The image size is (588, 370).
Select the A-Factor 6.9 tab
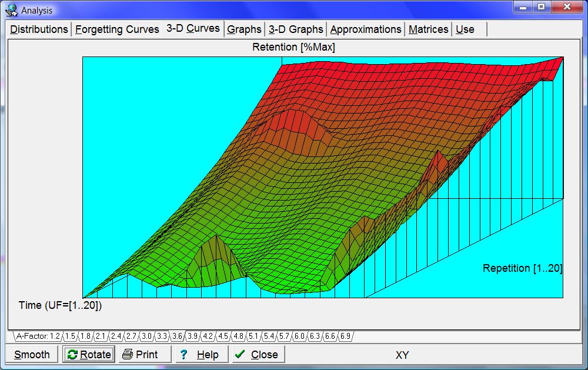345,336
